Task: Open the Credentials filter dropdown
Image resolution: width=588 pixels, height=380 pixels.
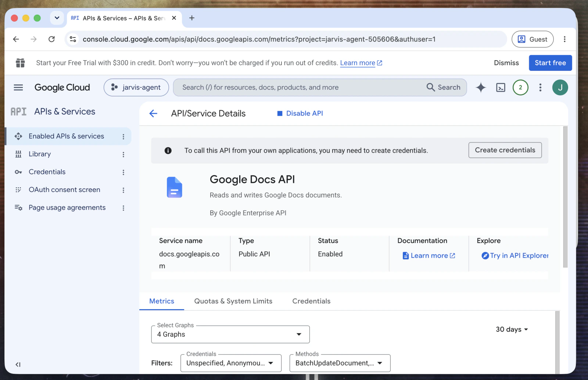Action: click(x=231, y=363)
